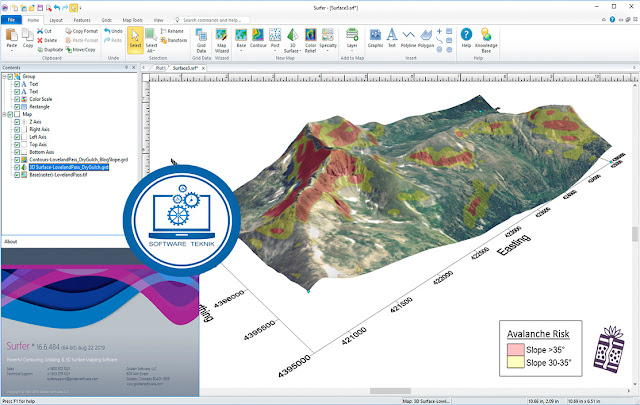Screen dimensions: 640x405
Task: Click the vertical scrollbar thumb beside the plot
Action: click(635, 234)
